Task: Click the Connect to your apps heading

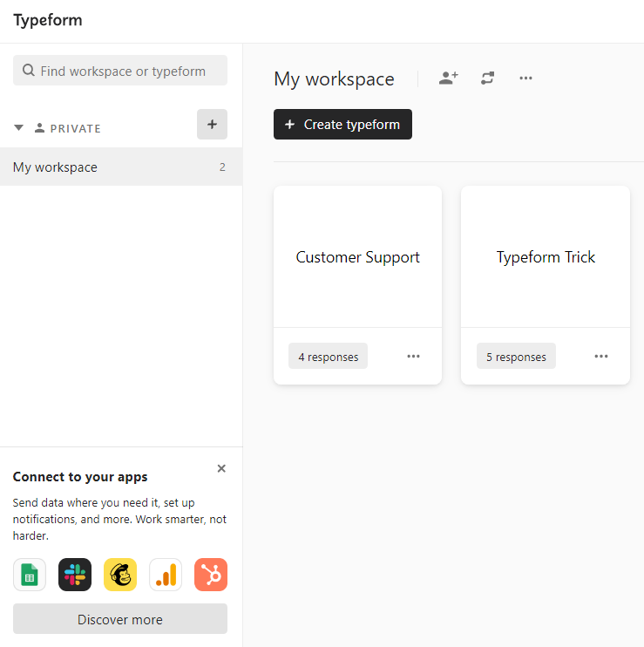Action: (x=80, y=477)
